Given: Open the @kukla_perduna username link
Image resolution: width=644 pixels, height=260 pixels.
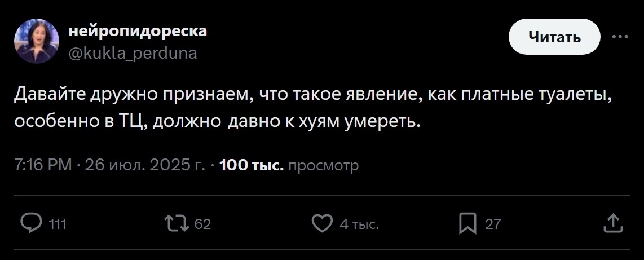Looking at the screenshot, I should click(x=133, y=53).
